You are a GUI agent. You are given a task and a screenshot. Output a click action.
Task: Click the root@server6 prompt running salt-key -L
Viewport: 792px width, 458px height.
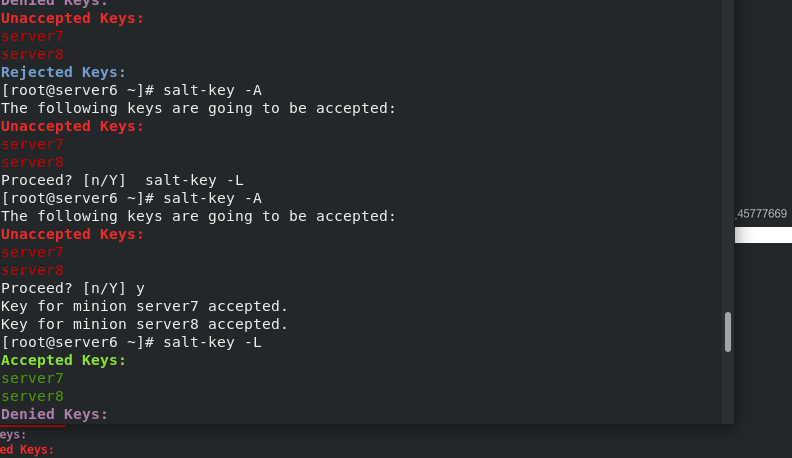(131, 342)
